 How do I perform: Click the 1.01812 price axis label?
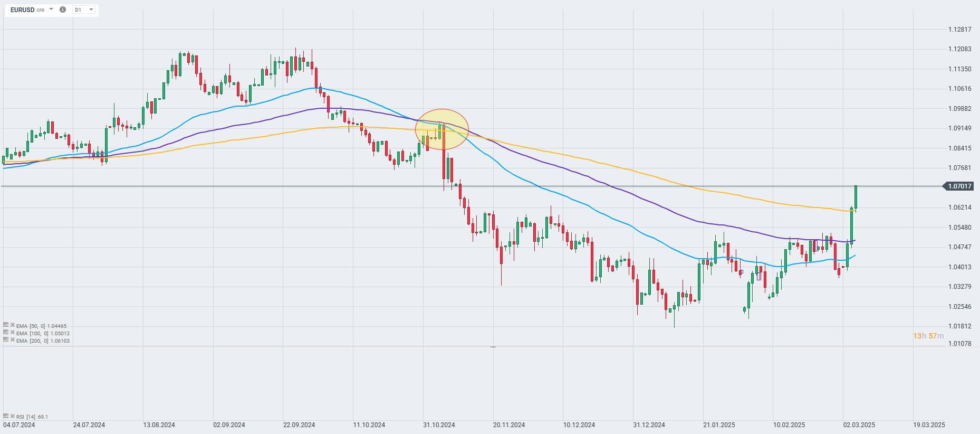pos(960,326)
